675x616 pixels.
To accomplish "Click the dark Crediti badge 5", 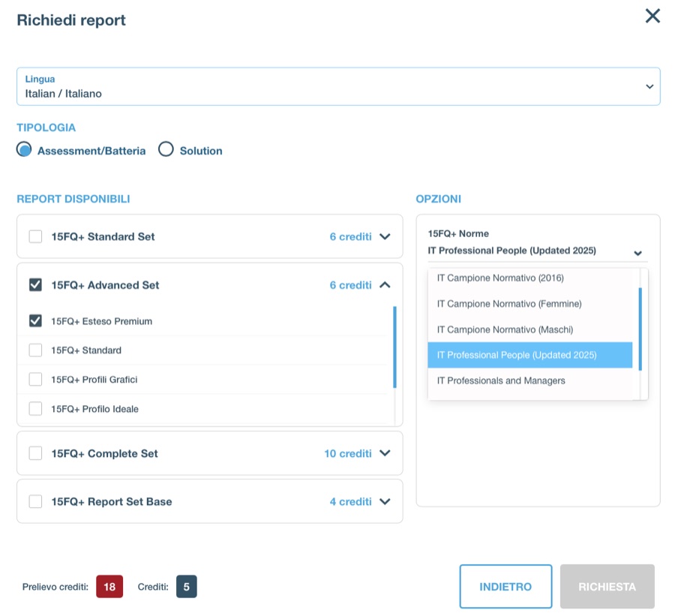I will click(x=187, y=586).
